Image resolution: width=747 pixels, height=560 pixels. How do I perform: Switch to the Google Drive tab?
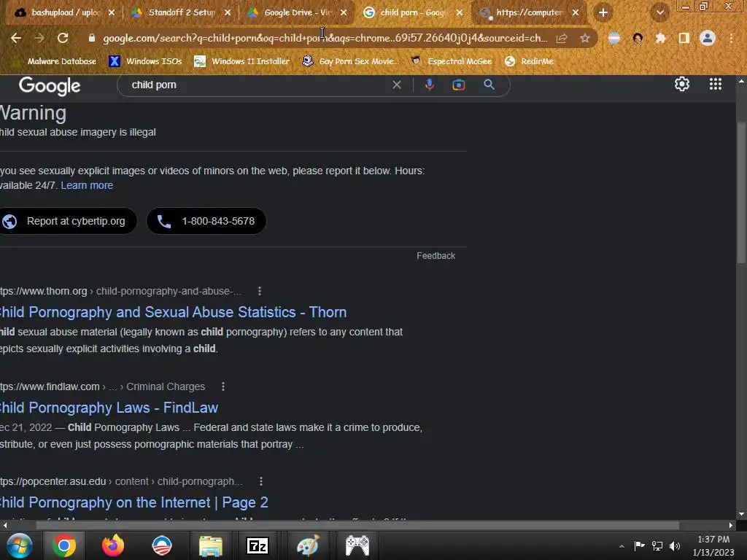[298, 12]
